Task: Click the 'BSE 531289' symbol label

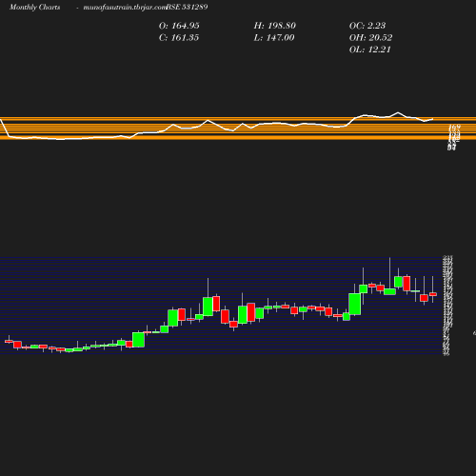Action: (x=188, y=7)
